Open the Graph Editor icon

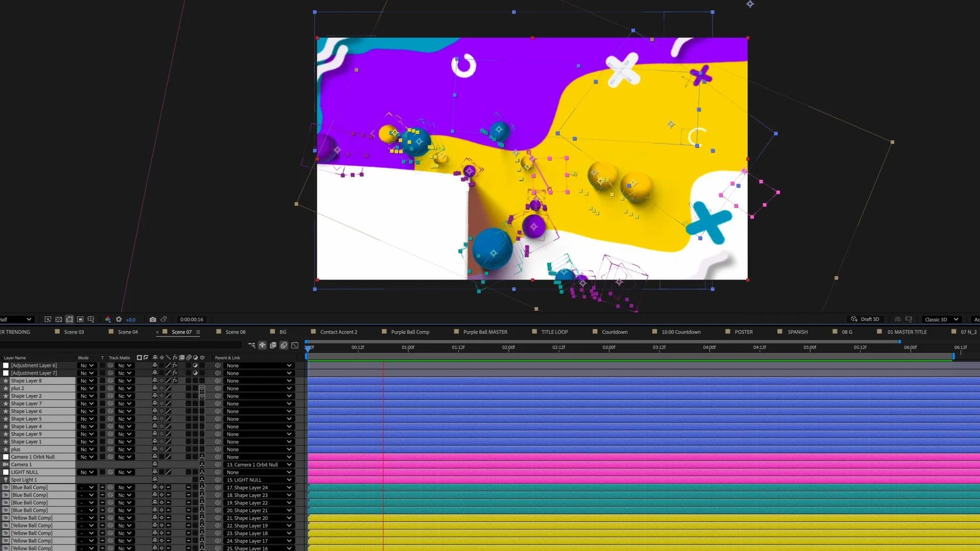(295, 345)
